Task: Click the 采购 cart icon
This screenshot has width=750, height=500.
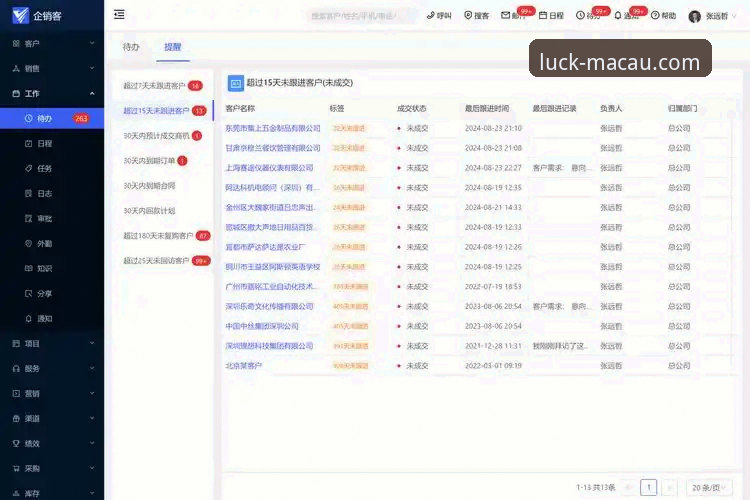Action: [x=16, y=468]
